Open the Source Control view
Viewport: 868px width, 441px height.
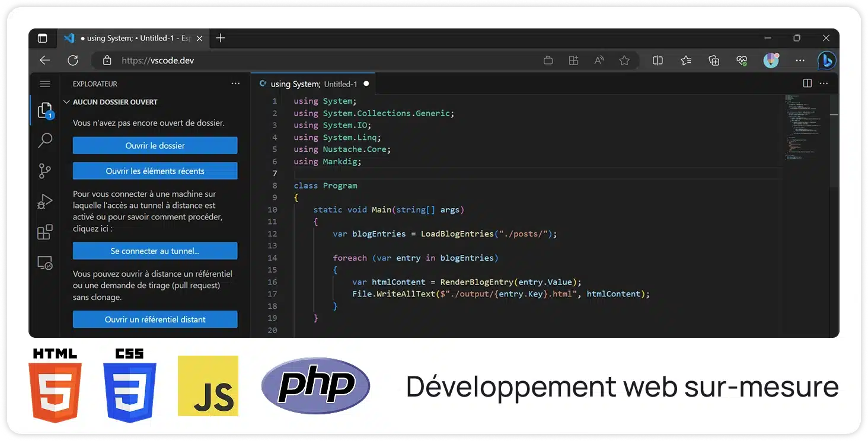(x=45, y=171)
